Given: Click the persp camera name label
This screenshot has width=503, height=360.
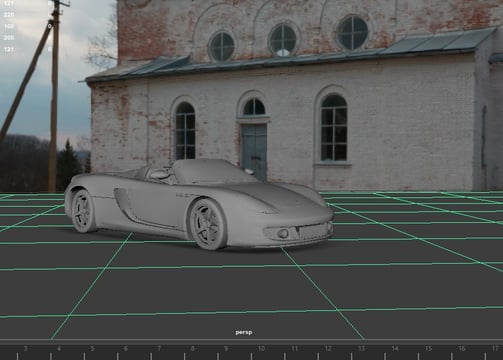Looking at the screenshot, I should 244,332.
